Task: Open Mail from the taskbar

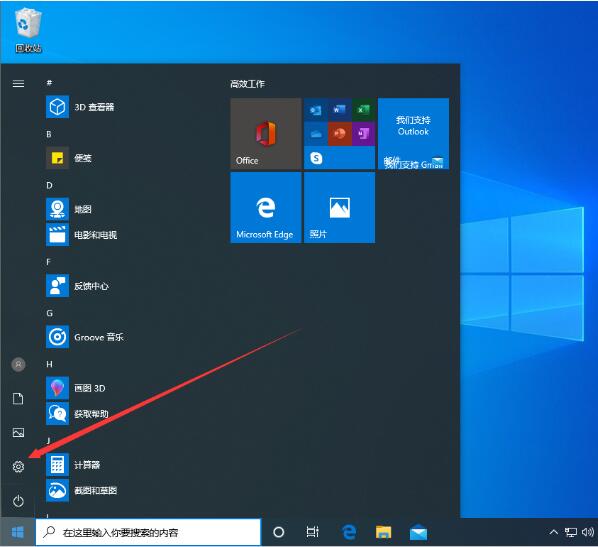Action: tap(418, 532)
